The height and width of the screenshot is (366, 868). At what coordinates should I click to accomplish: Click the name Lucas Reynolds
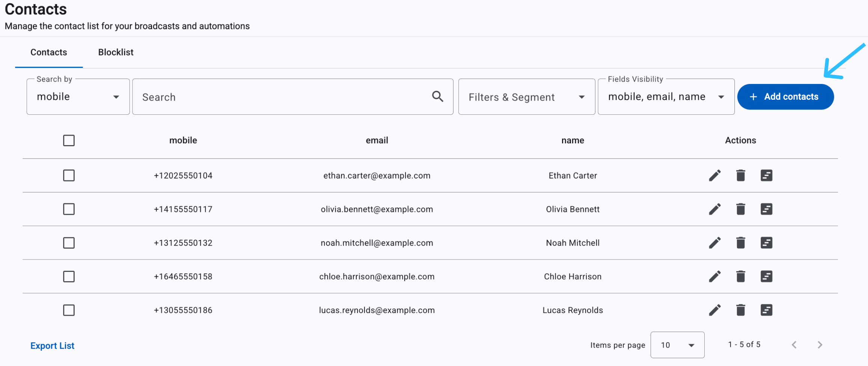coord(573,310)
